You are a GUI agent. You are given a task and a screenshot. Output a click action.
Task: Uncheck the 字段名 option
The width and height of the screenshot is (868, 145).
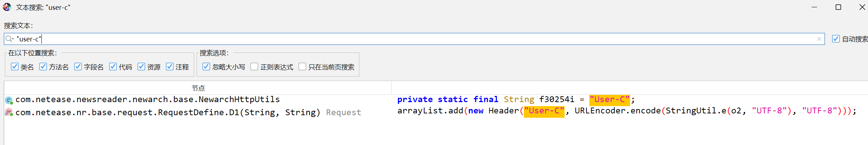(78, 67)
